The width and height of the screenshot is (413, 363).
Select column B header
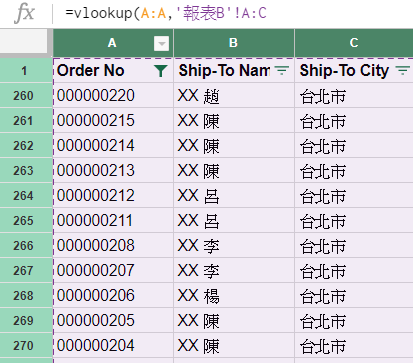click(x=234, y=43)
